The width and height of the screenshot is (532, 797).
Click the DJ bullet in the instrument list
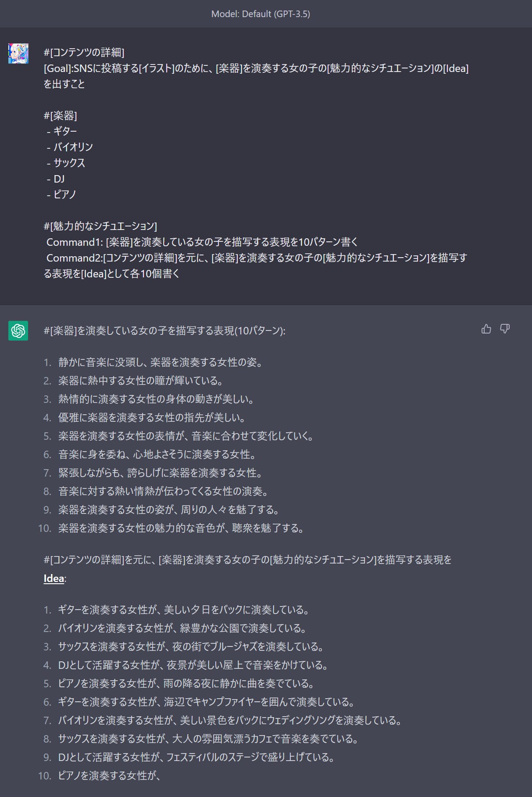click(59, 179)
